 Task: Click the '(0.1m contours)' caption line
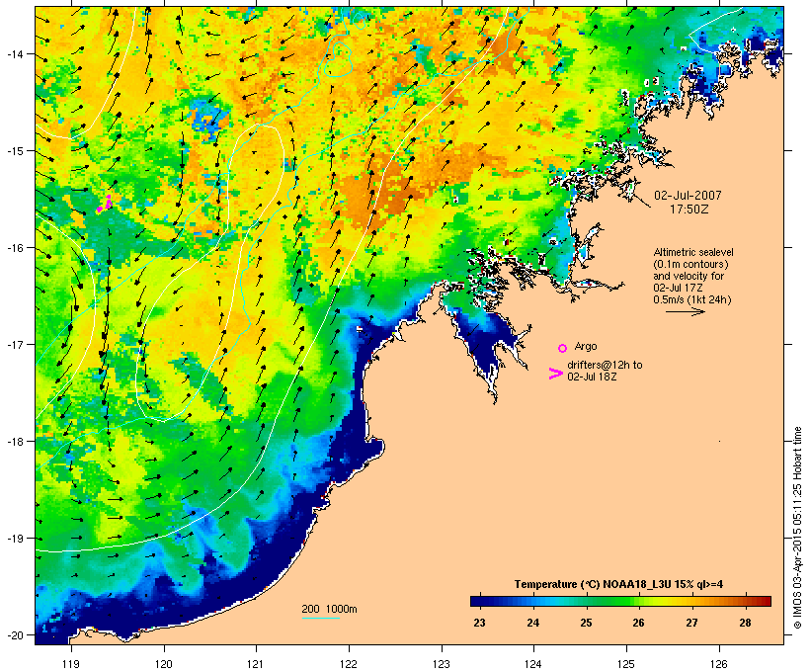click(691, 264)
